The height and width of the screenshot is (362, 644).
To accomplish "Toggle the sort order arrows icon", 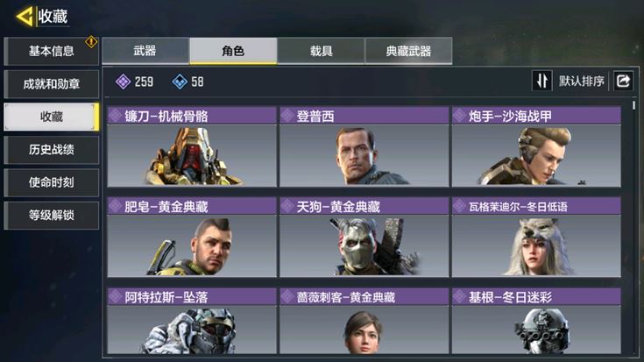I will point(541,81).
